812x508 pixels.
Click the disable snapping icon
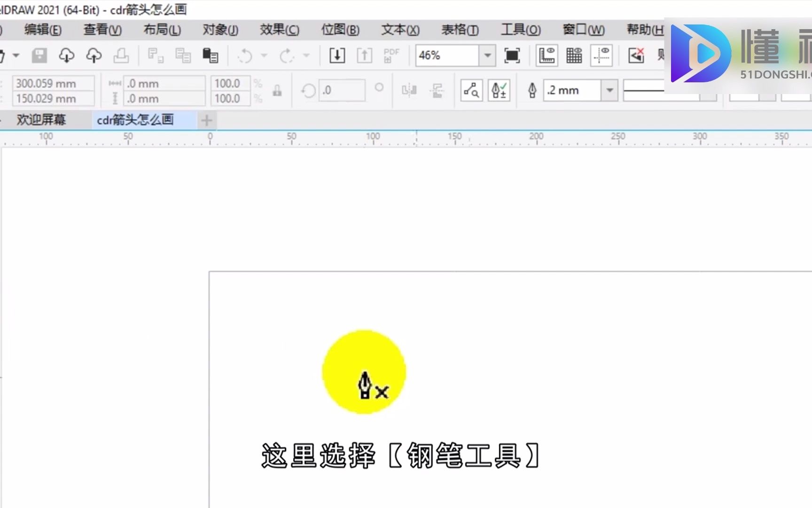click(x=636, y=56)
